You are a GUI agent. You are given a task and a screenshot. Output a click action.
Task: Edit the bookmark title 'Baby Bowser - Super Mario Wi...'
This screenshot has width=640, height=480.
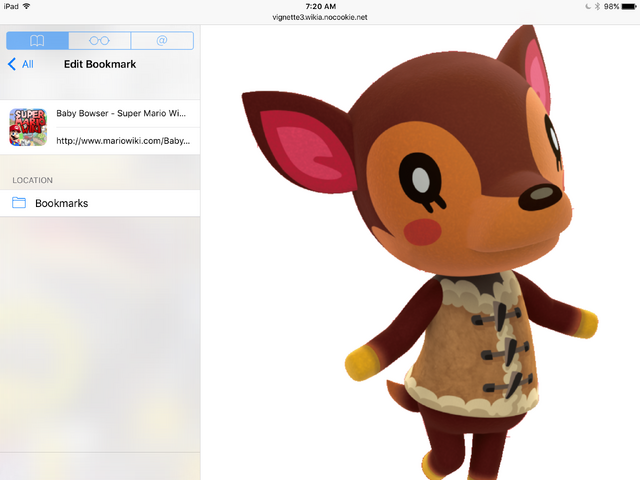121,113
